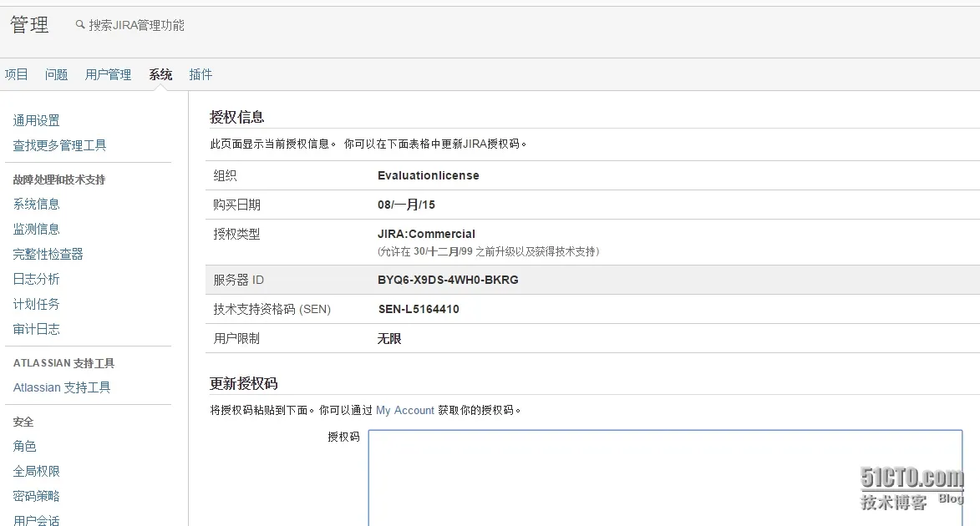Viewport: 980px width, 526px height.
Task: Follow the My Account link
Action: click(x=405, y=411)
